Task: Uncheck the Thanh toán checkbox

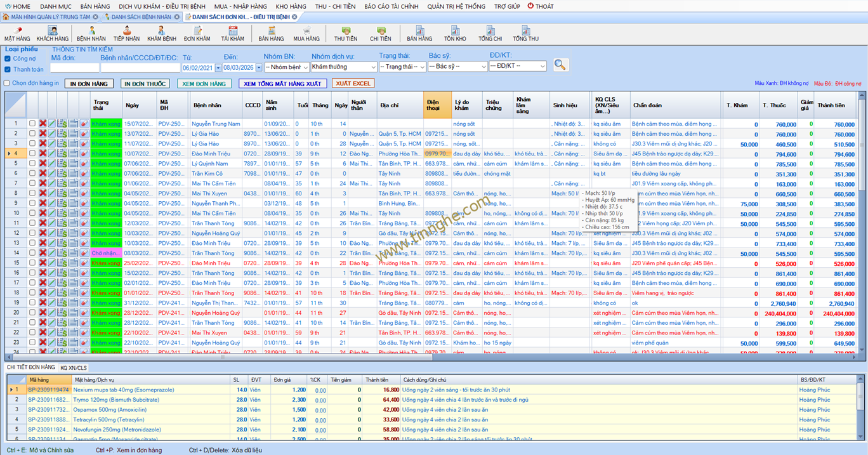Action: 8,70
